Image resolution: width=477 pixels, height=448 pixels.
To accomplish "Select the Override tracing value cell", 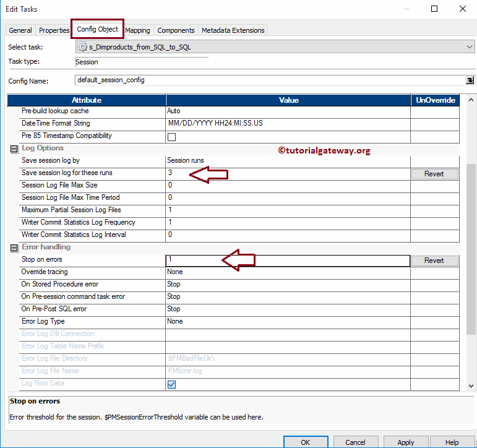I will pyautogui.click(x=288, y=272).
